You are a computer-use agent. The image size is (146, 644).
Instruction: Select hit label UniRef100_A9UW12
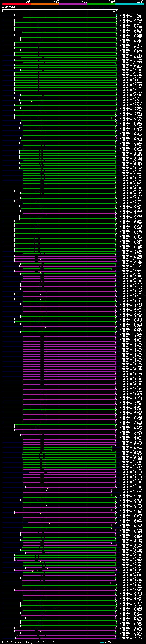131,203
